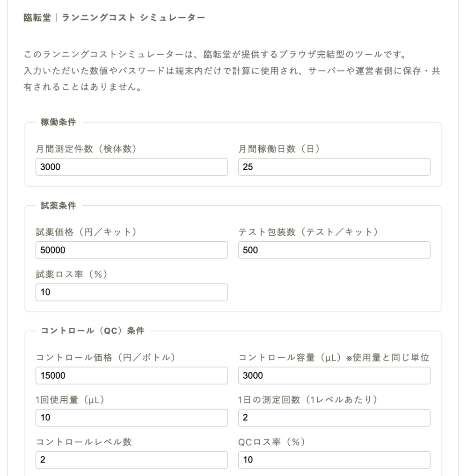
Task: Click the コントロール価格（円／ボトル）field
Action: pyautogui.click(x=131, y=375)
